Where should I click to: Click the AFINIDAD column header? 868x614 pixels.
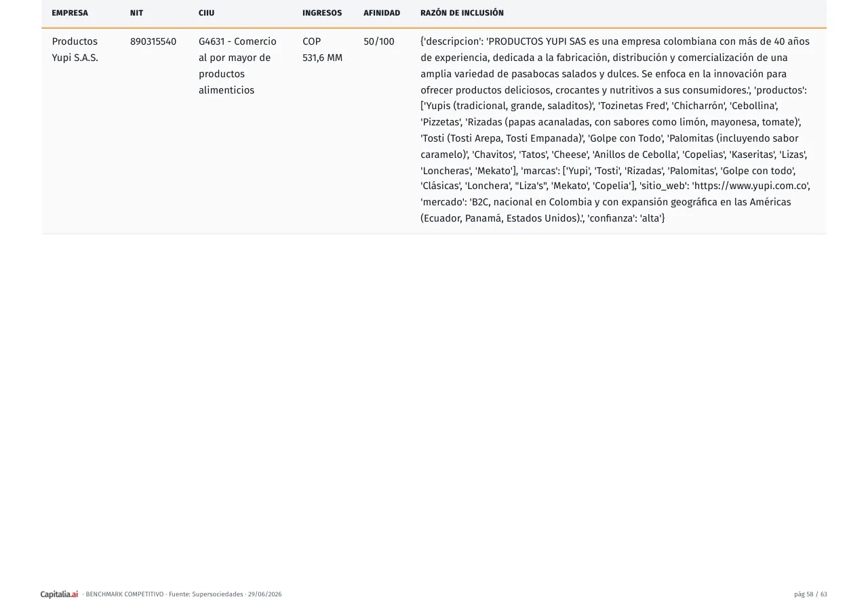pyautogui.click(x=382, y=13)
